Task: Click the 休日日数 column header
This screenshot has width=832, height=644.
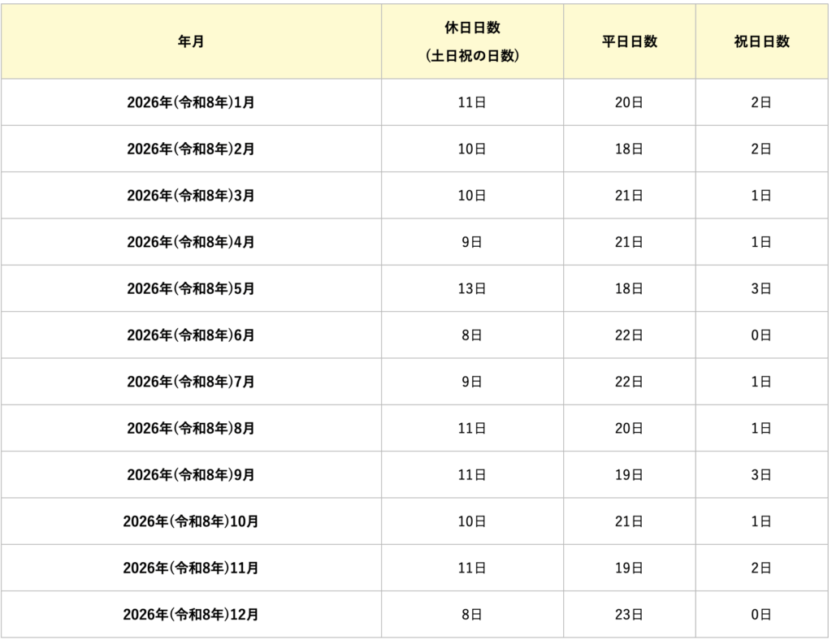Action: point(472,41)
